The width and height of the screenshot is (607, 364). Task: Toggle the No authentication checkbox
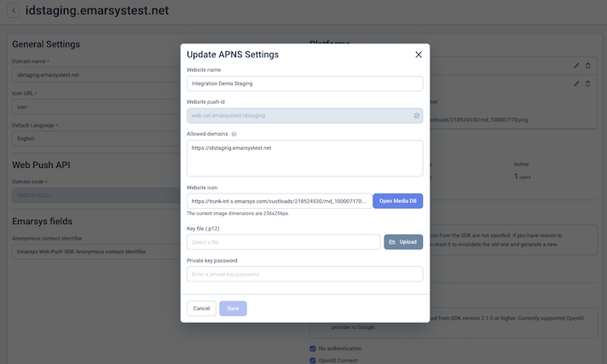click(x=313, y=349)
